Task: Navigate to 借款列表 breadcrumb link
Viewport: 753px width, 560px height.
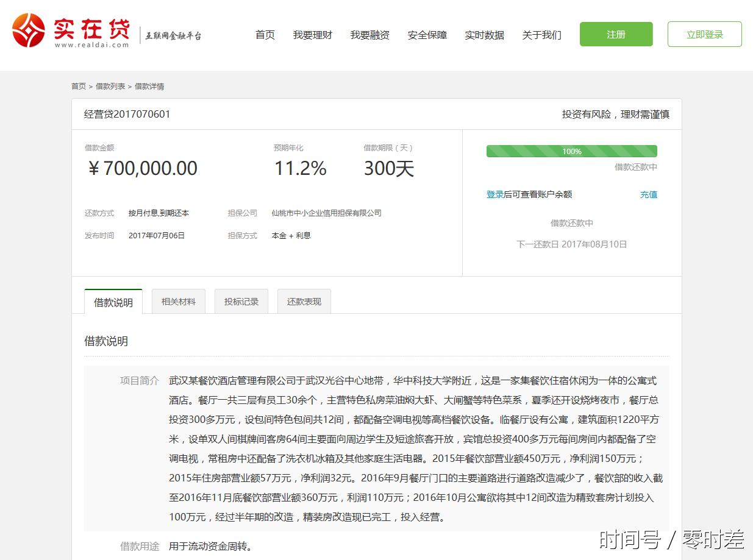Action: [110, 87]
